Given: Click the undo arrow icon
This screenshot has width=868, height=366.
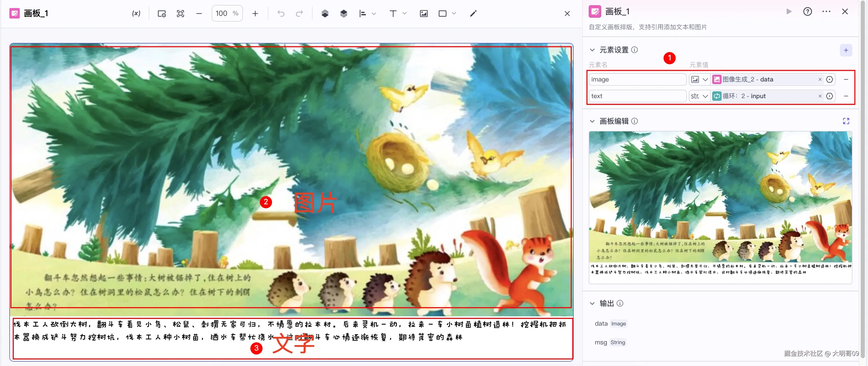Looking at the screenshot, I should (x=281, y=14).
